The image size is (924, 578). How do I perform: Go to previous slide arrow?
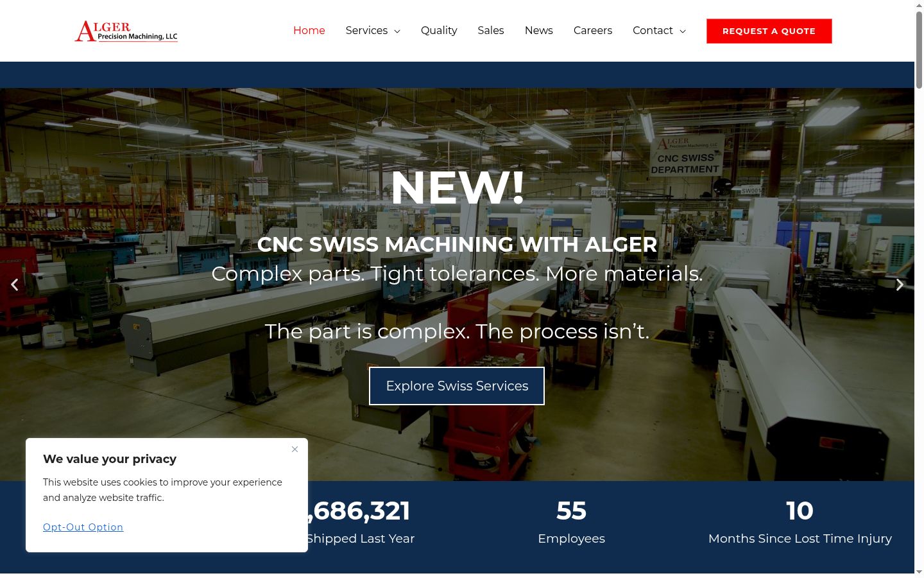pos(14,285)
